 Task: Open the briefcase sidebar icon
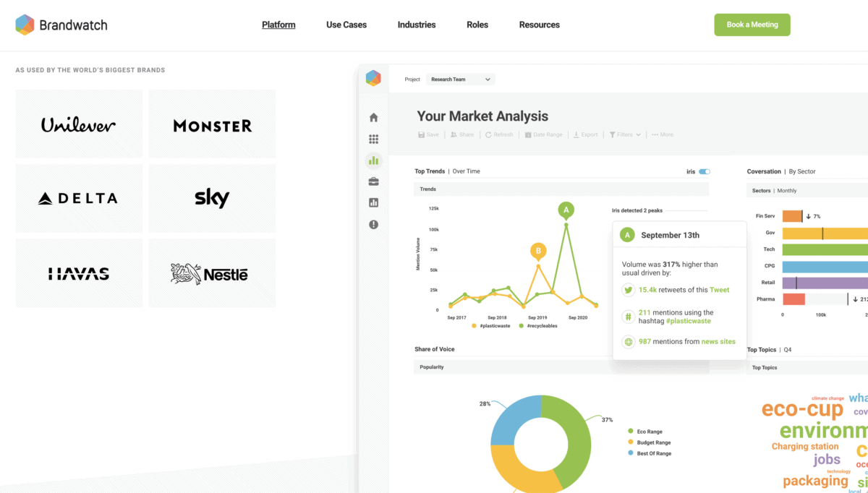click(x=374, y=181)
